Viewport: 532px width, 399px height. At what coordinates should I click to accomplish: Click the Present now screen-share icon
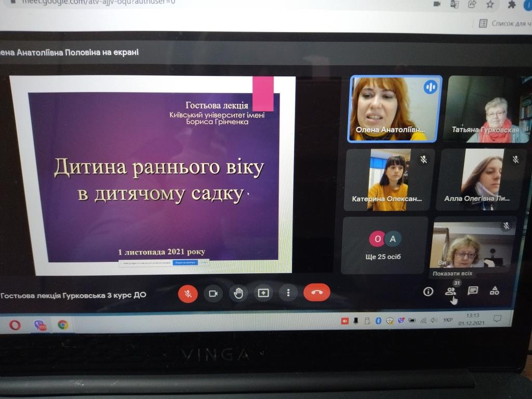tap(263, 293)
